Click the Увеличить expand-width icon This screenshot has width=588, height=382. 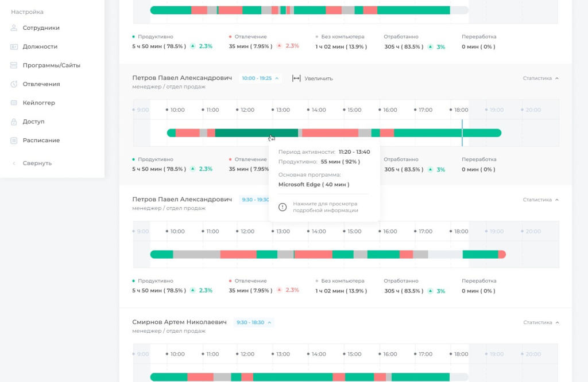[296, 78]
